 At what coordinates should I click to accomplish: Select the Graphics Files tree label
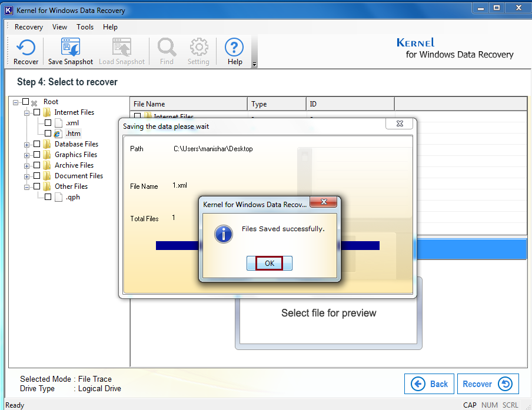pyautogui.click(x=76, y=155)
